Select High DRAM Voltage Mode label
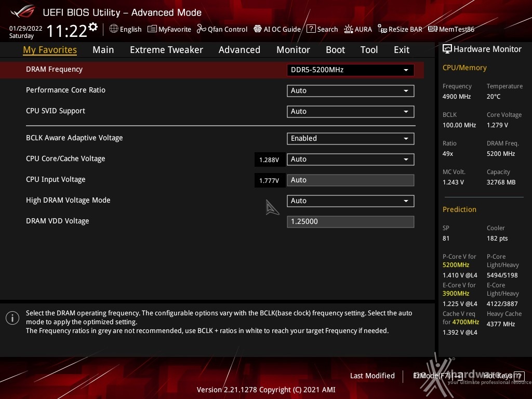 click(68, 200)
